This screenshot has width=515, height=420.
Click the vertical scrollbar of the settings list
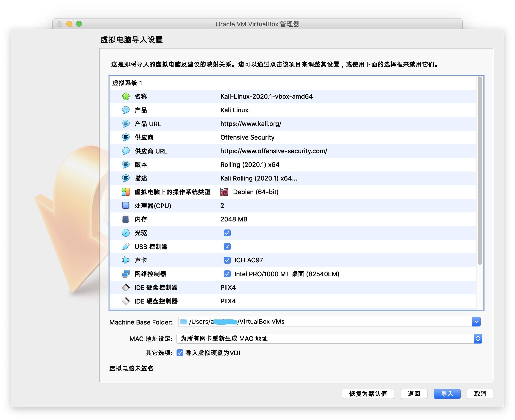(x=480, y=171)
